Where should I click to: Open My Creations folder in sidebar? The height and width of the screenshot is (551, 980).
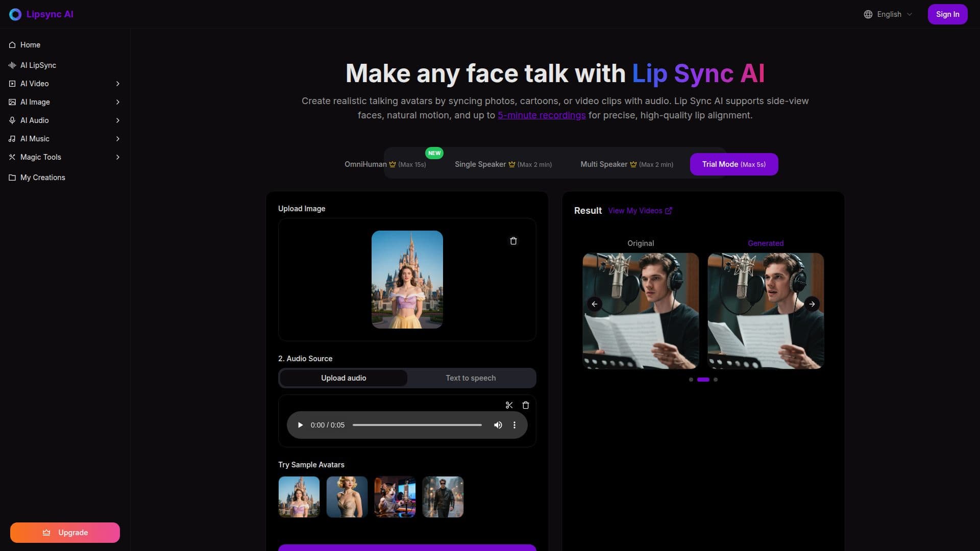pos(65,178)
